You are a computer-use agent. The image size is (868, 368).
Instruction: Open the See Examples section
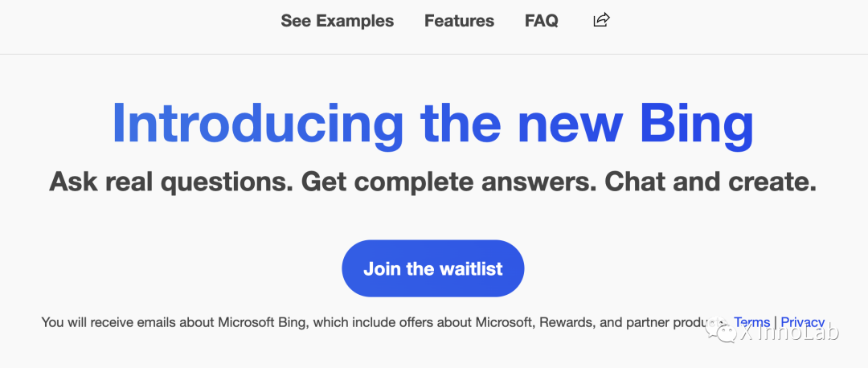(x=337, y=21)
